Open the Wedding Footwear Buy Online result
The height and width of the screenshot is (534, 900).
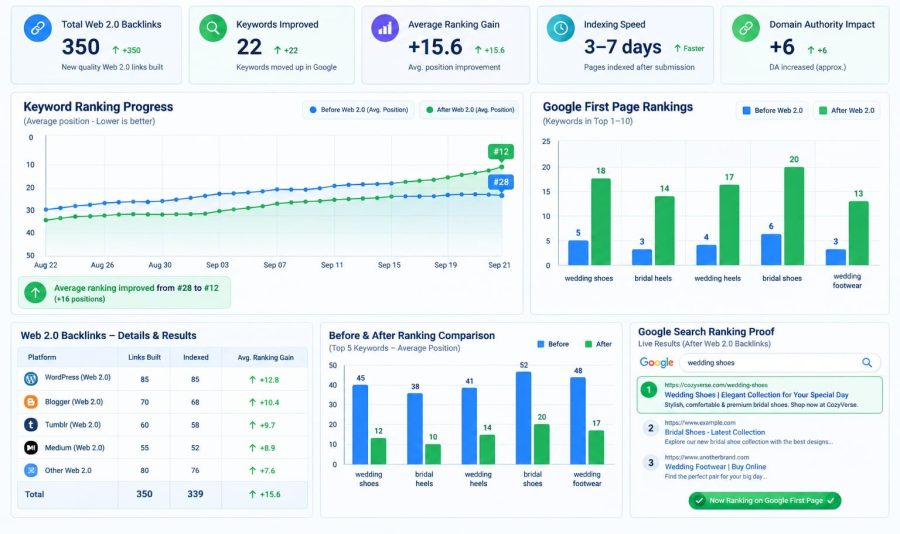[x=715, y=467]
